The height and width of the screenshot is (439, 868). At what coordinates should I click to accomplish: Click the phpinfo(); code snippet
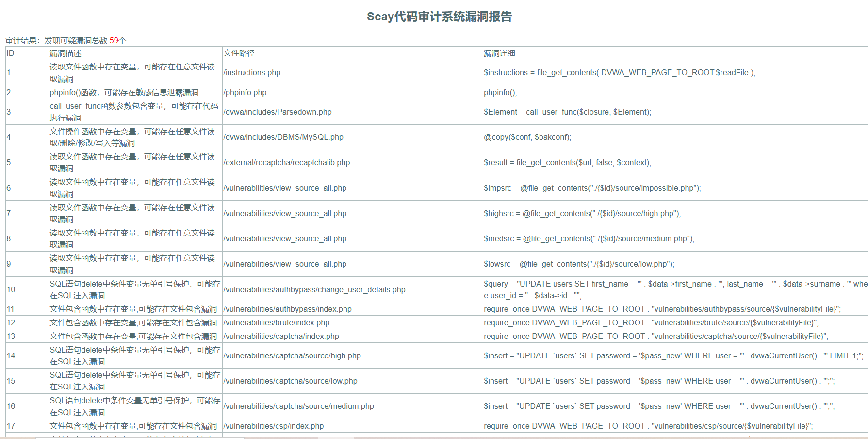[499, 92]
